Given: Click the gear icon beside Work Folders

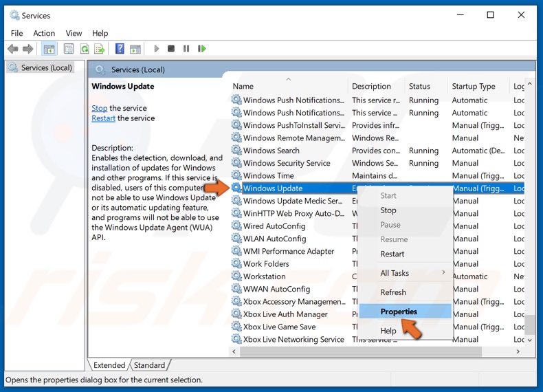Looking at the screenshot, I should (236, 264).
